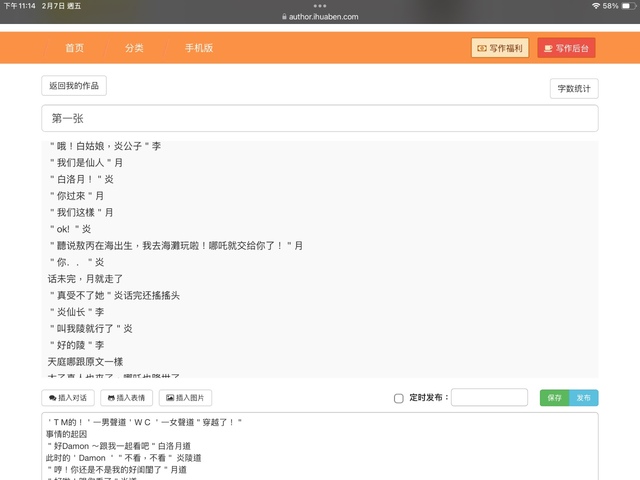The height and width of the screenshot is (480, 640).
Task: Click inside the bottom chapter text editor
Action: point(320,446)
